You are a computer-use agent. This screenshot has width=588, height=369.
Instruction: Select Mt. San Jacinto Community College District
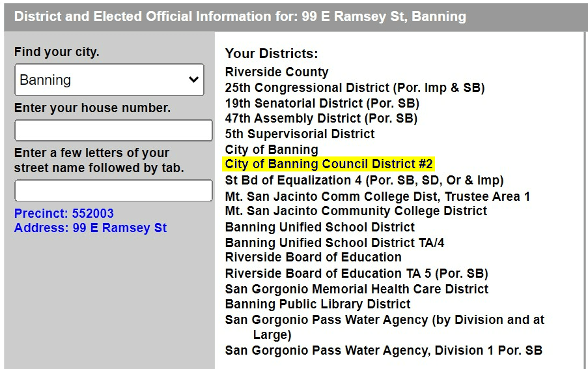pos(356,211)
